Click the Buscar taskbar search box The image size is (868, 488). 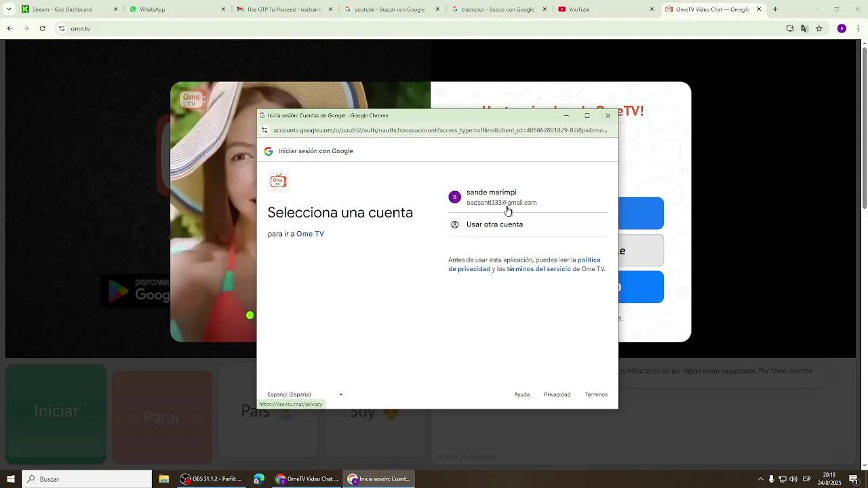[87, 479]
